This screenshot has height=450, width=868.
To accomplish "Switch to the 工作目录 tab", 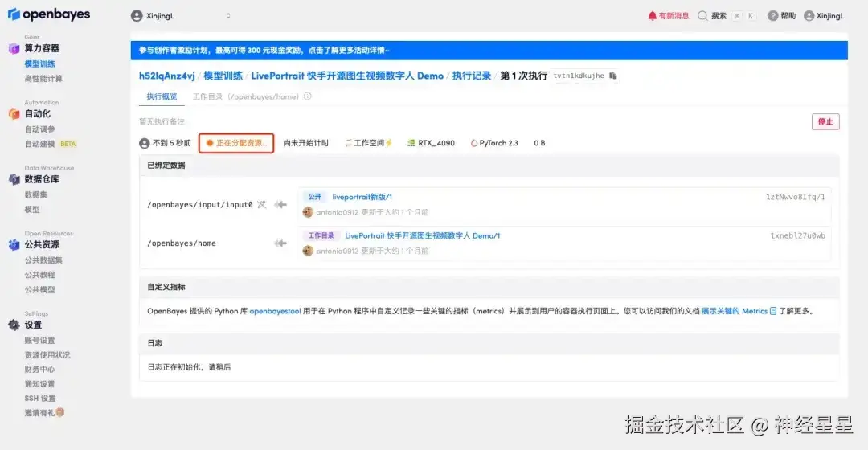I will click(245, 96).
